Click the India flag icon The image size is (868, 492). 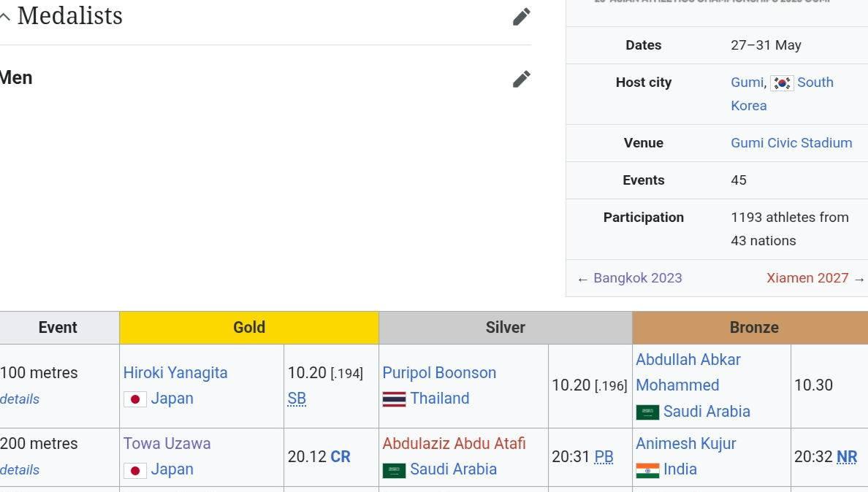tap(647, 470)
